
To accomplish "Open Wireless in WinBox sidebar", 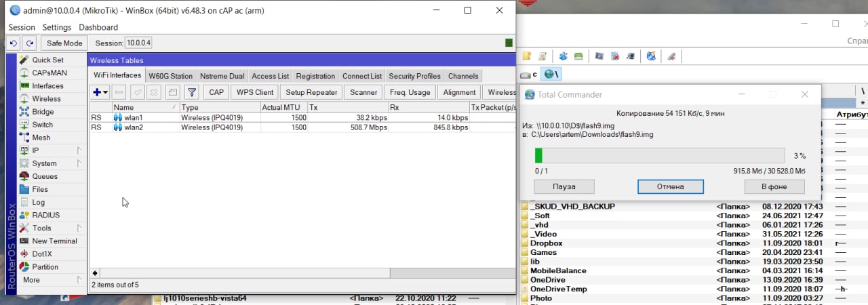I will coord(46,98).
